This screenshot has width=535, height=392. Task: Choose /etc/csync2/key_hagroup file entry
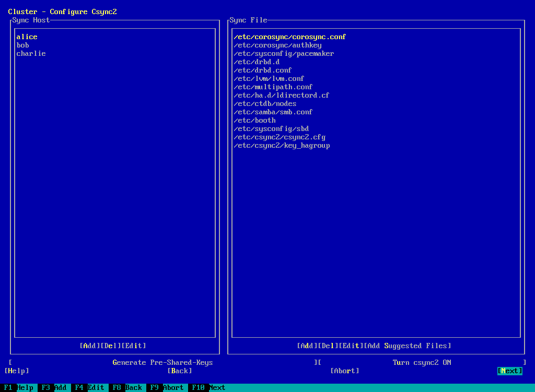point(282,146)
